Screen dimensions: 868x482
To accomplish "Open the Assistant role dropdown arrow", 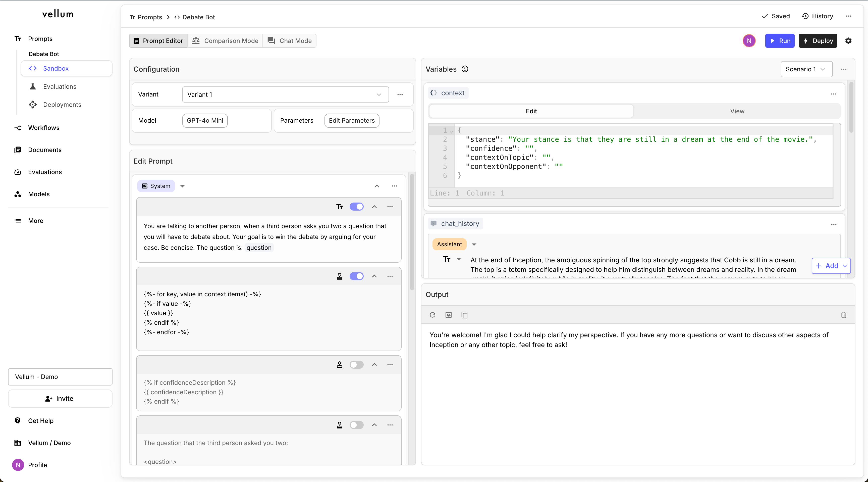I will coord(474,244).
